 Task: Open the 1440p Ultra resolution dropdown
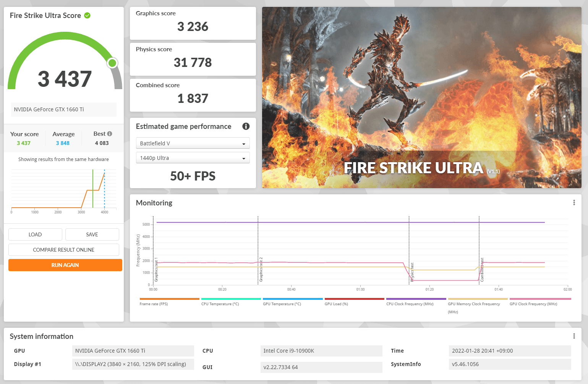(x=193, y=158)
